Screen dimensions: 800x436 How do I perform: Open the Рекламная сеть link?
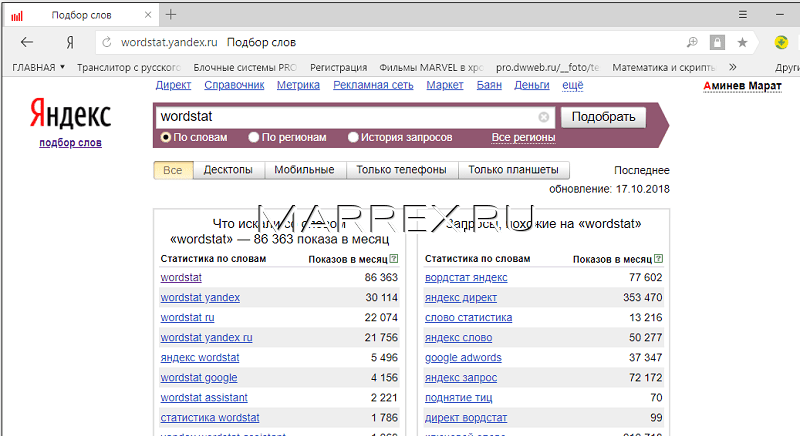[373, 85]
